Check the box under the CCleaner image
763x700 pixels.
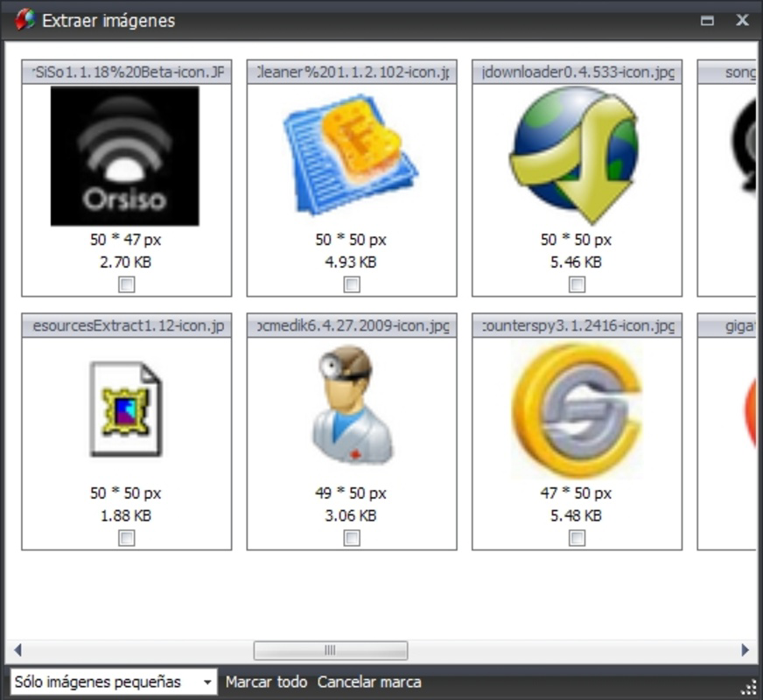350,283
